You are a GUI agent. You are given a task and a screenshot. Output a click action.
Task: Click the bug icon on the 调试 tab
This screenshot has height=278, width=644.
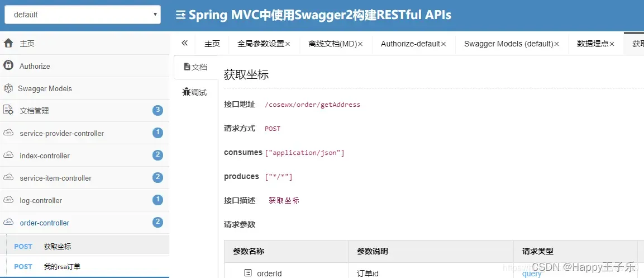187,92
